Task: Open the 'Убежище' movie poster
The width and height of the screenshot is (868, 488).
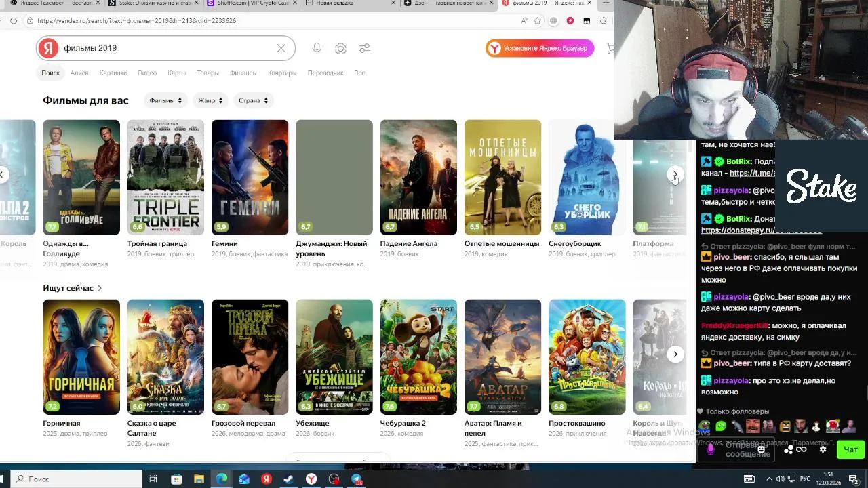Action: coord(334,357)
